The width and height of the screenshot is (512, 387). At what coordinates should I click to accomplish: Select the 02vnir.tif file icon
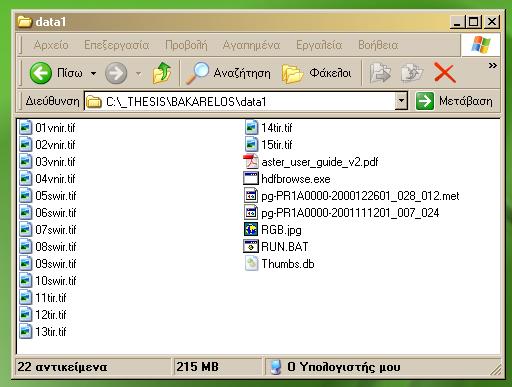coord(26,145)
